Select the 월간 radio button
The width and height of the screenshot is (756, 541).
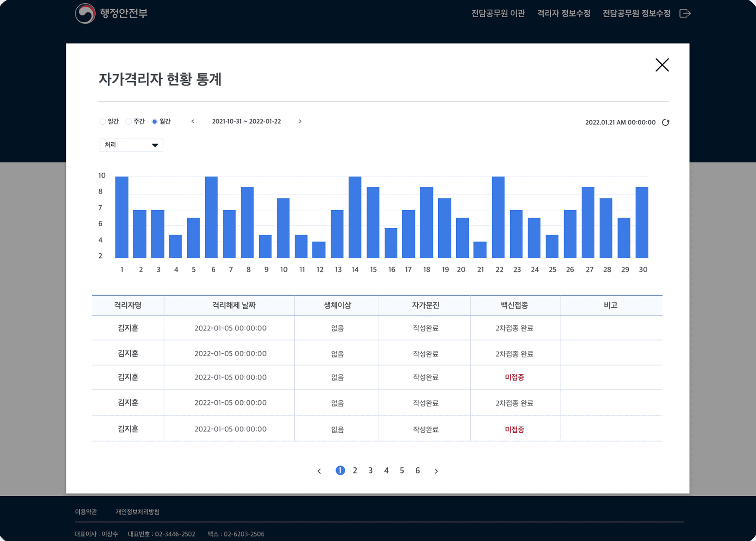[x=154, y=122]
